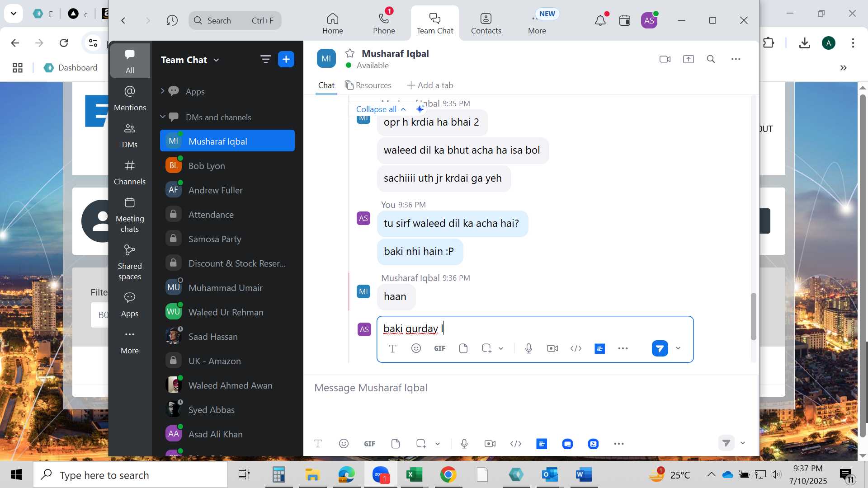This screenshot has width=868, height=488.
Task: Open Channels in the sidebar
Action: click(x=130, y=172)
